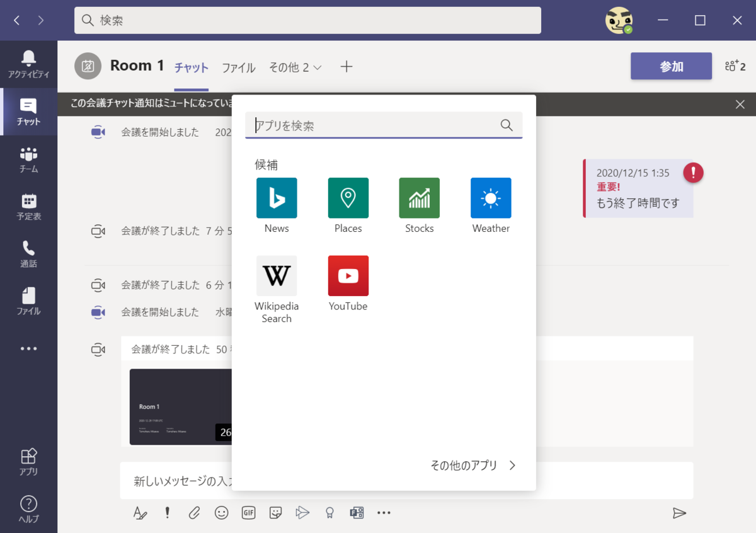Screen dimensions: 756x533
Task: Maximize the Teams window
Action: coord(700,20)
